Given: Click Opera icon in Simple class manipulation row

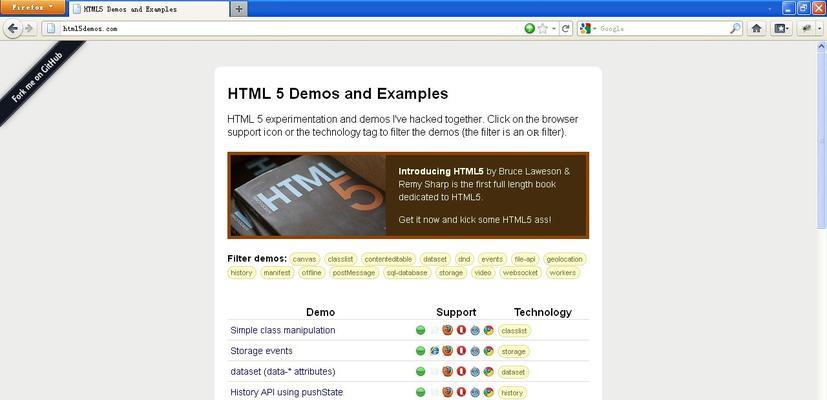Looking at the screenshot, I should [x=461, y=330].
